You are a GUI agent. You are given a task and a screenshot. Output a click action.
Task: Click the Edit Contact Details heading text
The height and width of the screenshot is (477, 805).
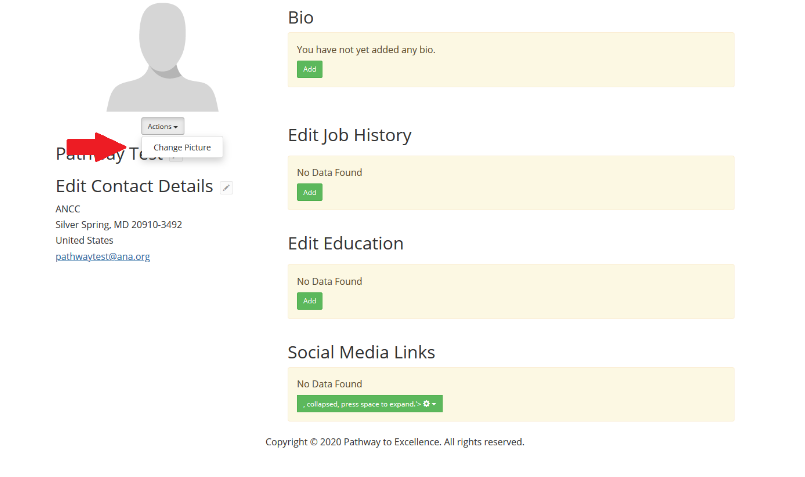point(134,186)
